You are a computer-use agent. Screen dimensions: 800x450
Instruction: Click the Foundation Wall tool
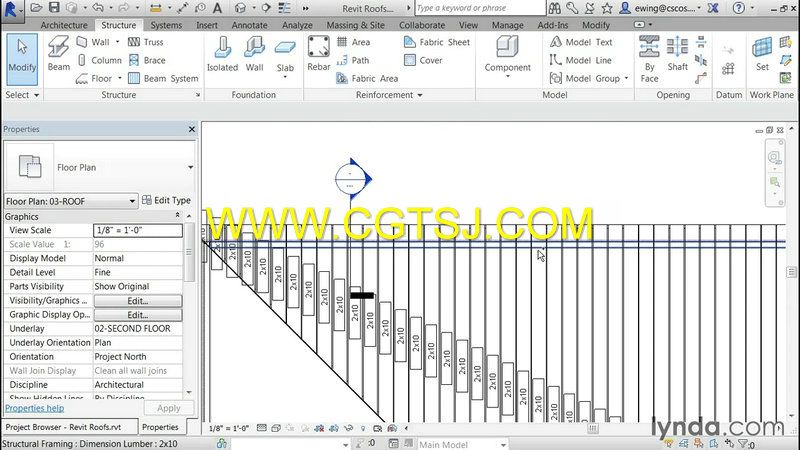tap(254, 54)
